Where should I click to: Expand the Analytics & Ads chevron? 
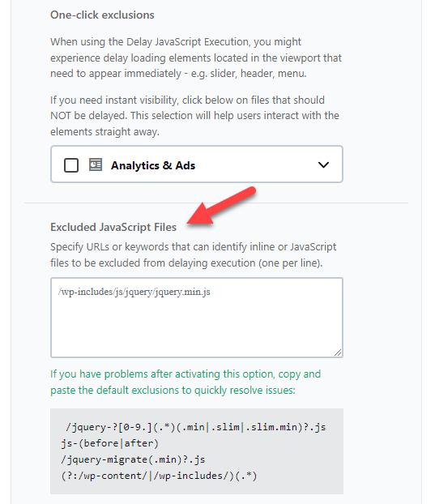pos(323,164)
